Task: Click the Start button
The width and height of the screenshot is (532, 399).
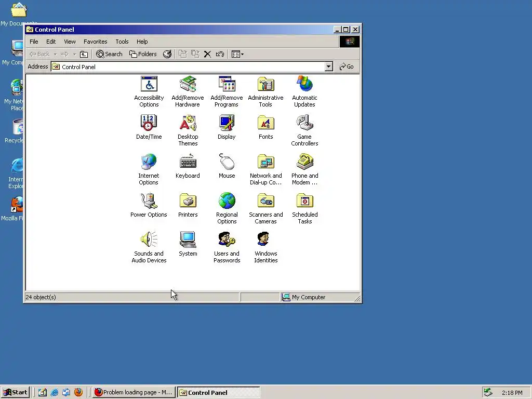Action: [15, 392]
